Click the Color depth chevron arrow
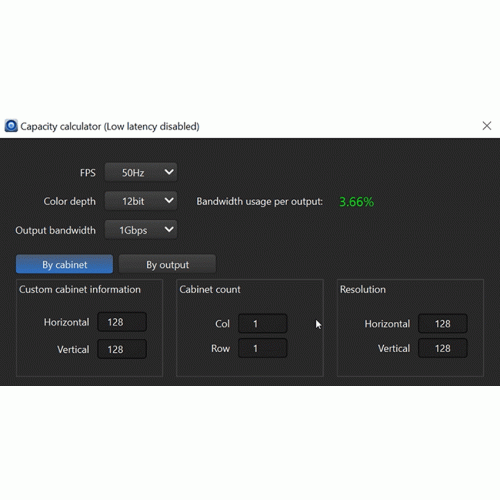The height and width of the screenshot is (500, 500). tap(169, 201)
